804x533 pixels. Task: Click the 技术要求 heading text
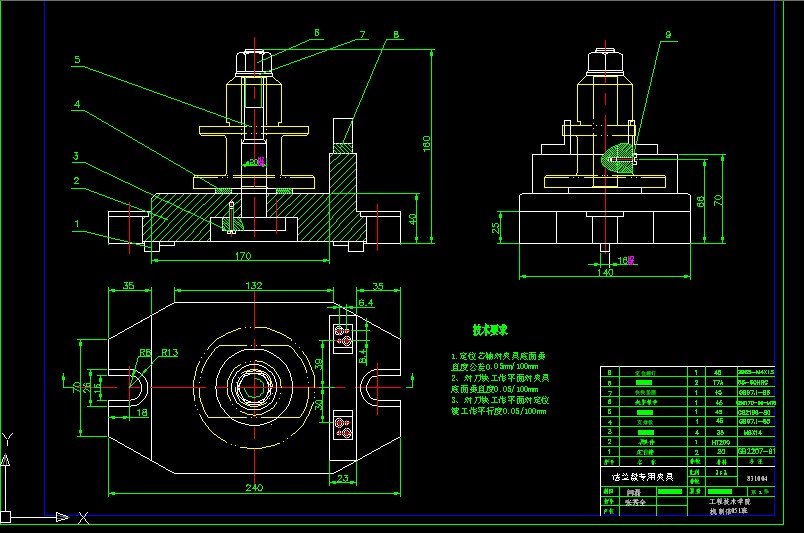coord(491,329)
